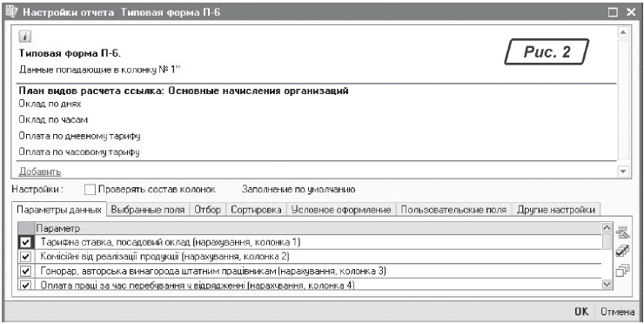Click Тарифна ставка, посадовий оклад text
644x324 pixels.
[170, 242]
